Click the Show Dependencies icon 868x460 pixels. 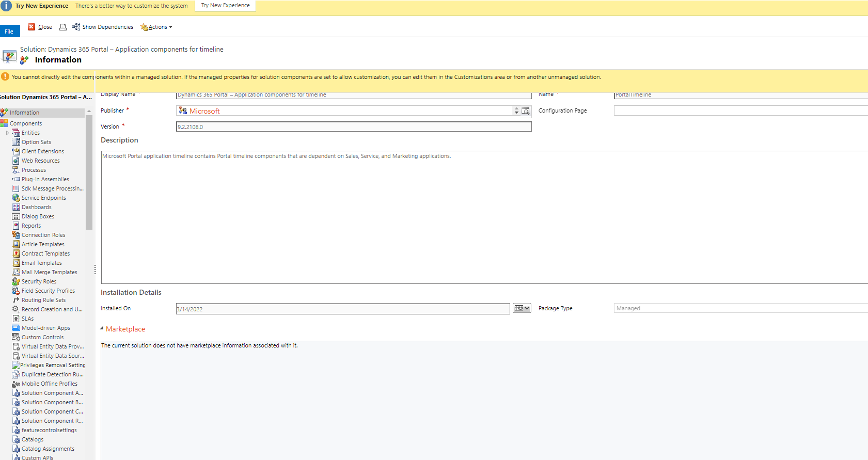(x=76, y=27)
